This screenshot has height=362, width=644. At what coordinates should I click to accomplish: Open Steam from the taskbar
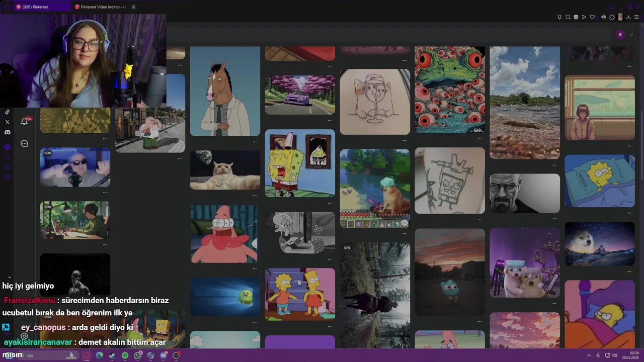[112, 355]
